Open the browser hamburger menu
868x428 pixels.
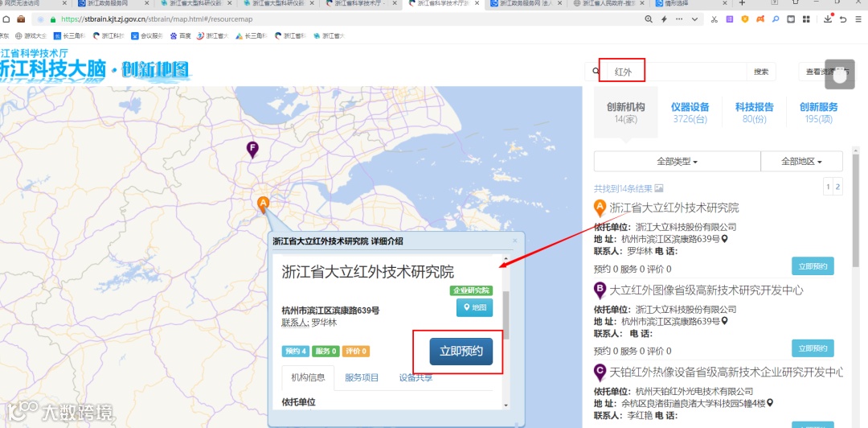point(858,19)
